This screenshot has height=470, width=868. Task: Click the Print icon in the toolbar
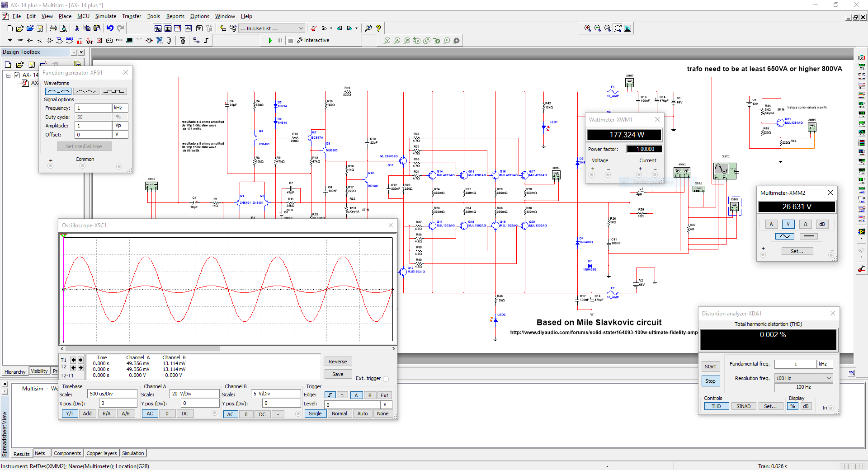53,28
